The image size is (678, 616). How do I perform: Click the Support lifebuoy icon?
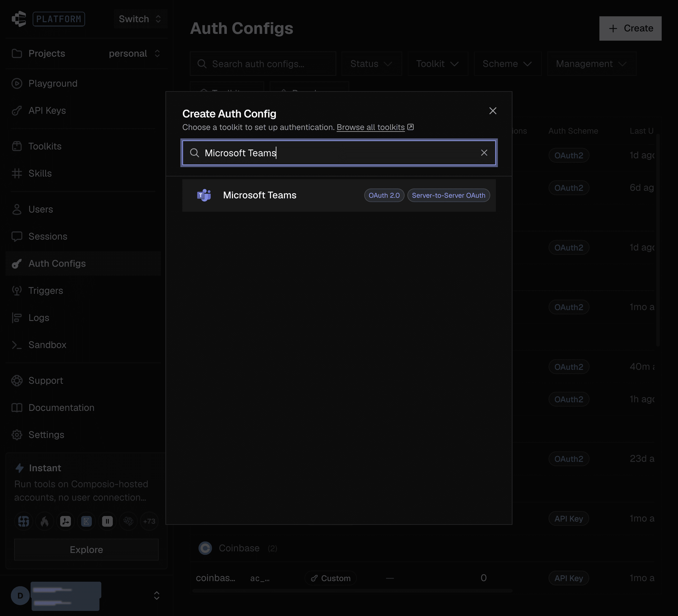[17, 381]
